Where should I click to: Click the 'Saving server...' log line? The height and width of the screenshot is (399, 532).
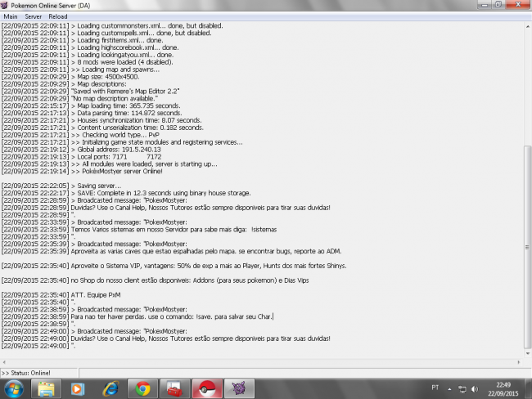point(61,186)
